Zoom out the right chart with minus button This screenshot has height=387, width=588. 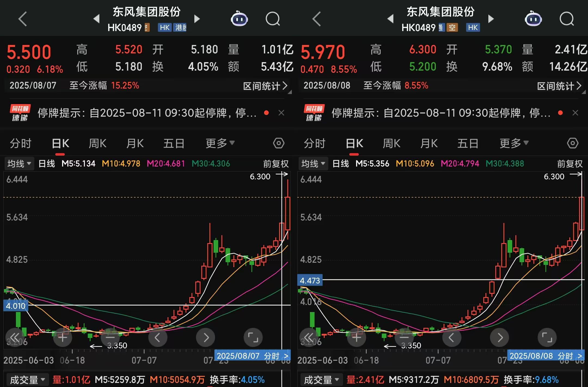pos(404,337)
